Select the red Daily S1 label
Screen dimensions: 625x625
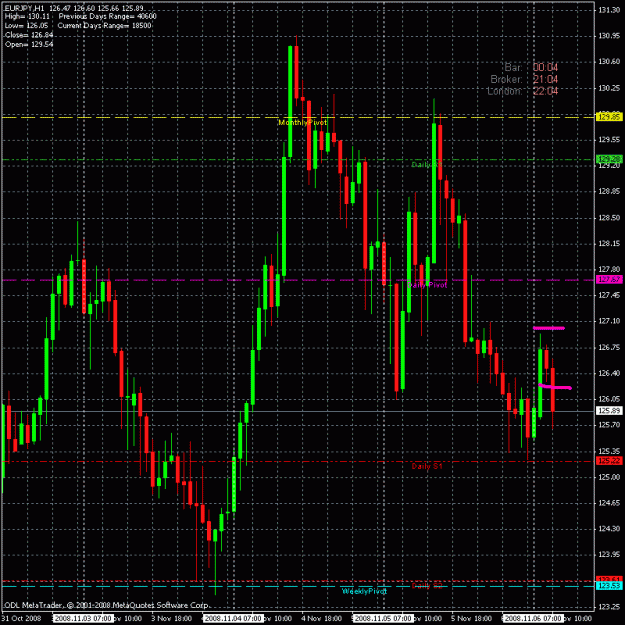coord(427,466)
